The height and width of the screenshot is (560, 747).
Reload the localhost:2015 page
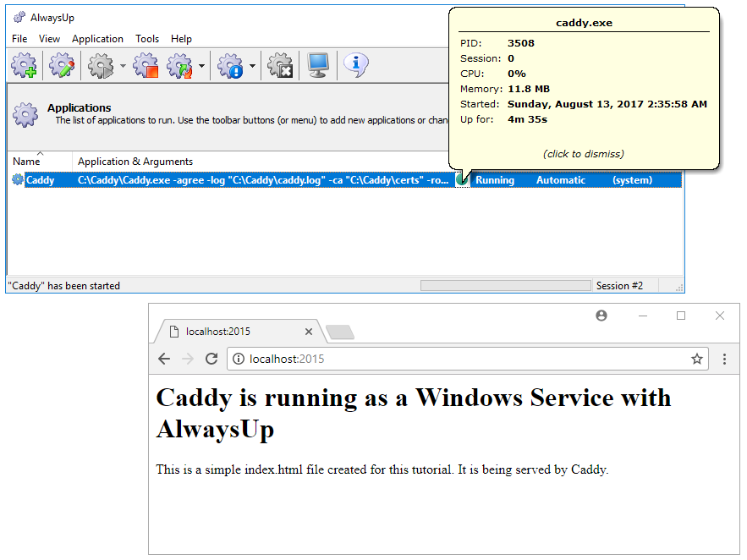point(211,359)
